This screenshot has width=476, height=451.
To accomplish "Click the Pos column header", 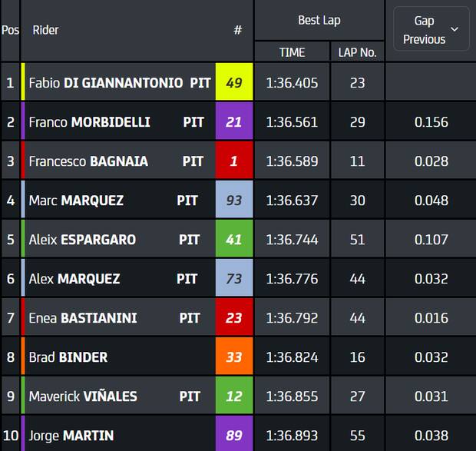I will coord(10,30).
